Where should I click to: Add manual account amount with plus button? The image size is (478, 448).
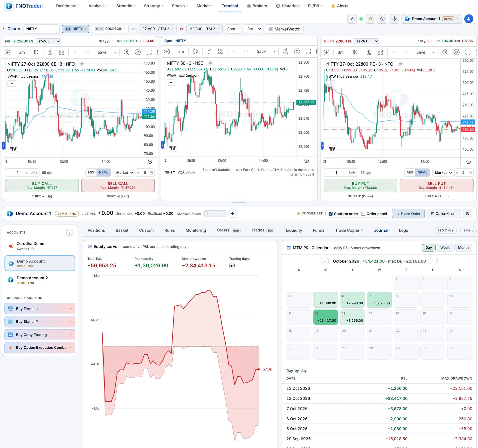coord(232,214)
